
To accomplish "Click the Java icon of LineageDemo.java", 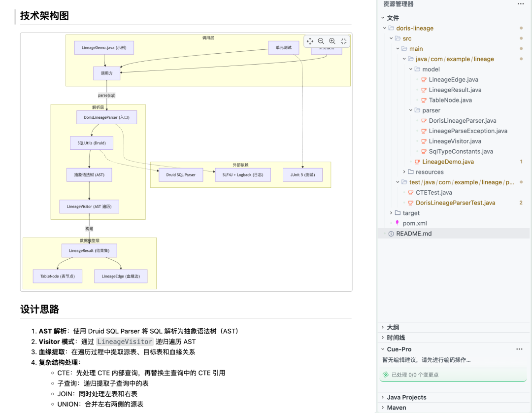I will tap(417, 162).
